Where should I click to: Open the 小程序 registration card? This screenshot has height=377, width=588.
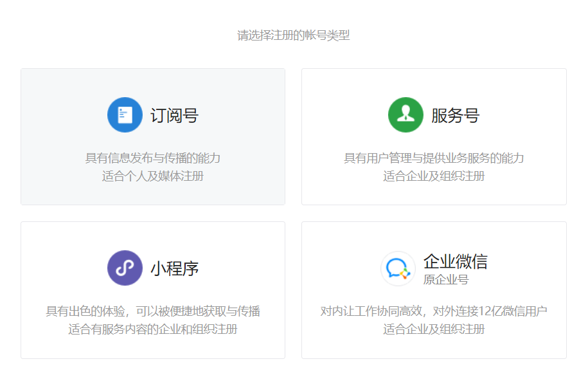(152, 290)
